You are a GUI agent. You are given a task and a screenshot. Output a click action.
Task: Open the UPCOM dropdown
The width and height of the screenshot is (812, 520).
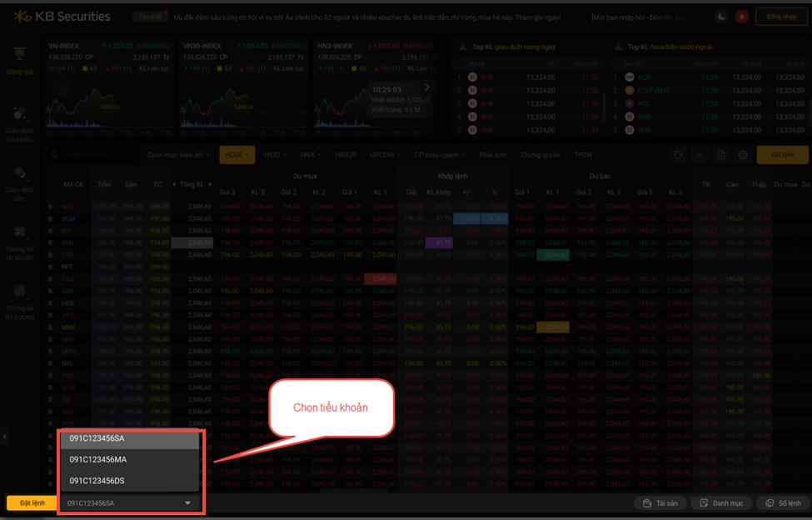pos(386,155)
